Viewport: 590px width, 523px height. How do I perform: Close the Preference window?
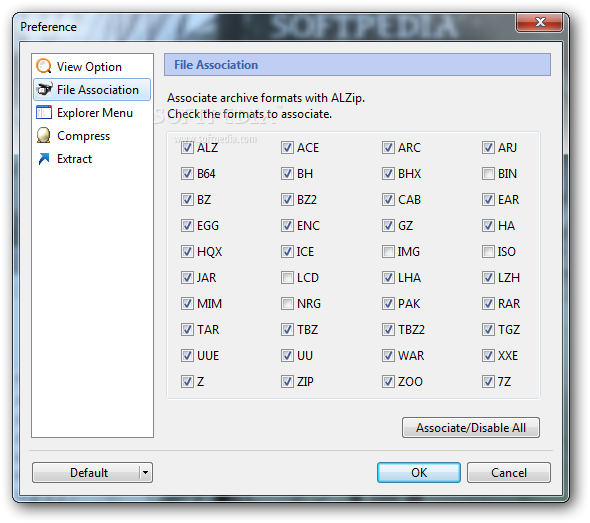pos(540,22)
